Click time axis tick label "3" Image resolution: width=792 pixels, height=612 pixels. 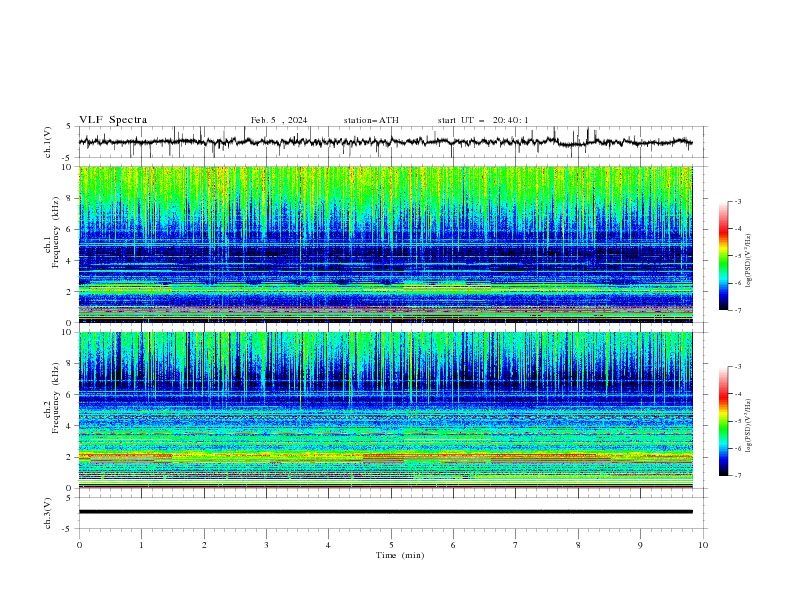pos(266,545)
